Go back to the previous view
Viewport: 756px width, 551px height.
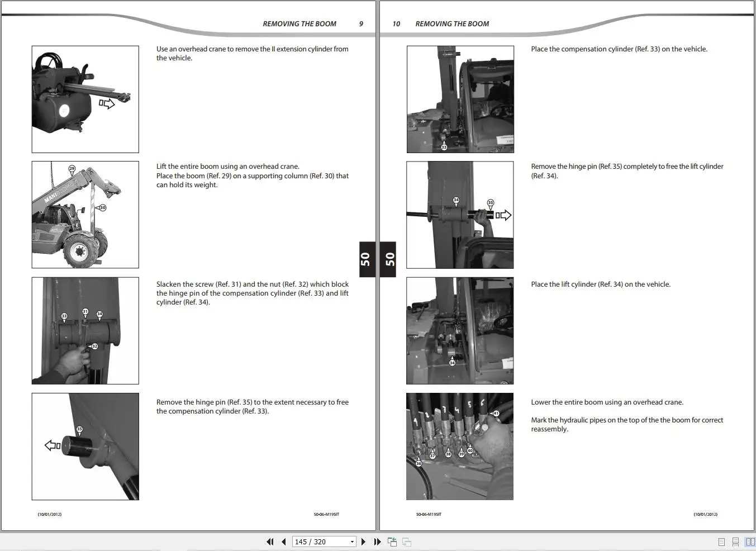pos(392,541)
